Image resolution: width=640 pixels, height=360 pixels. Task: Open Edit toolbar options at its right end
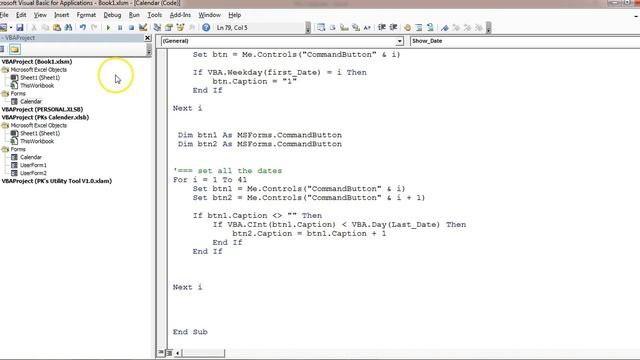click(x=488, y=27)
